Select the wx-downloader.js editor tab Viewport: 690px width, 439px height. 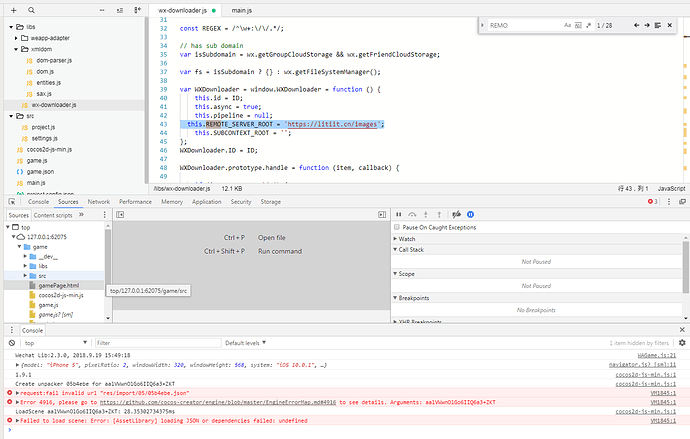[x=183, y=11]
